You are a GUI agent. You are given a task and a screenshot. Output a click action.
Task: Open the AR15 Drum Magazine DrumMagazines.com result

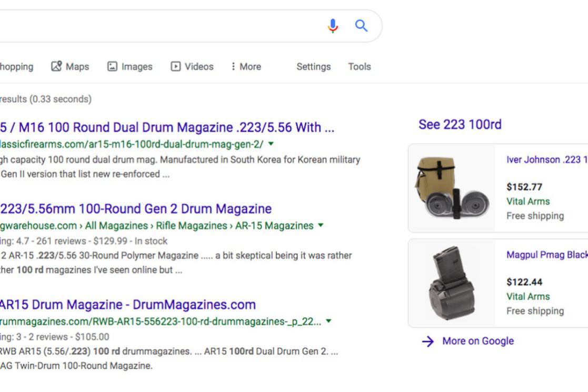127,305
